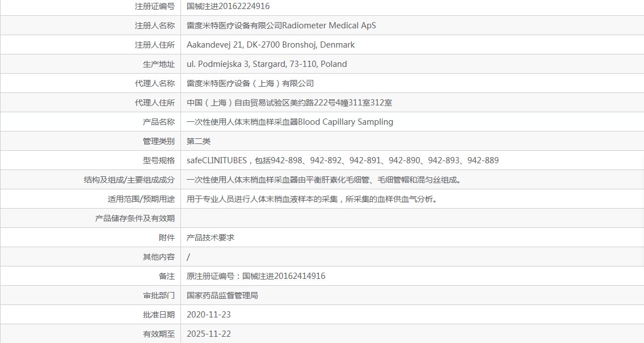Screen dimensions: 644x343
Task: Click the label 注册人住所
Action: pos(155,45)
